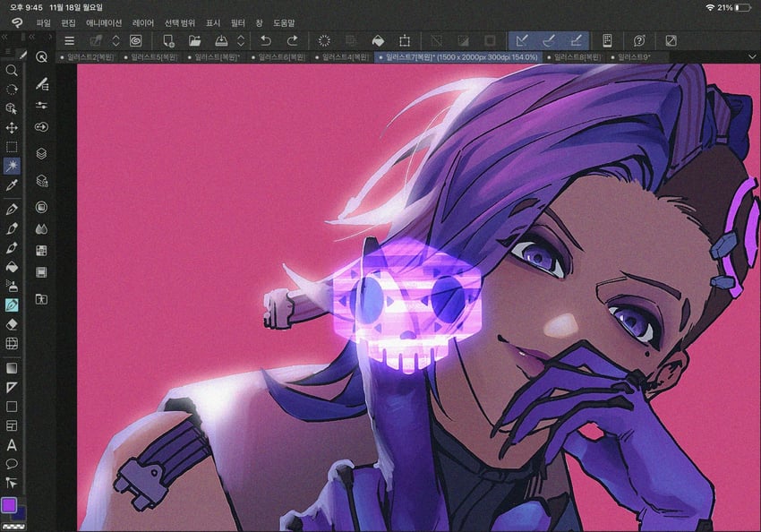Toggle Snap to Ruler
Image resolution: width=761 pixels, height=532 pixels.
click(522, 41)
